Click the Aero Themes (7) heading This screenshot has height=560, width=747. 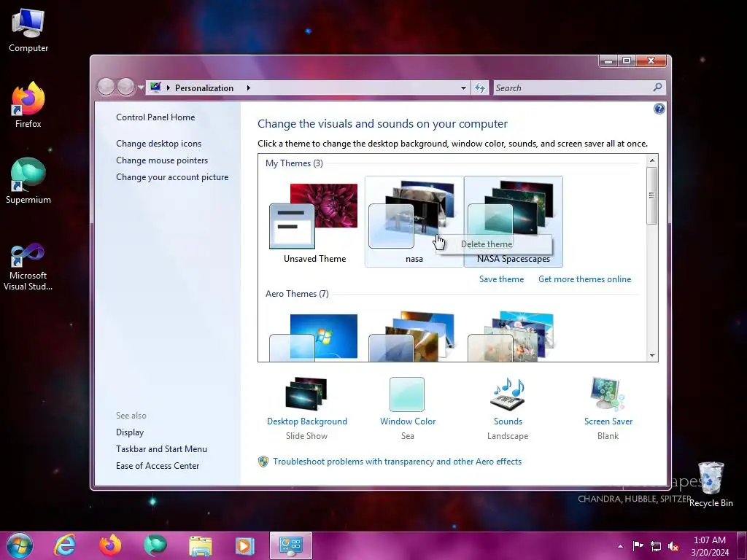[297, 294]
